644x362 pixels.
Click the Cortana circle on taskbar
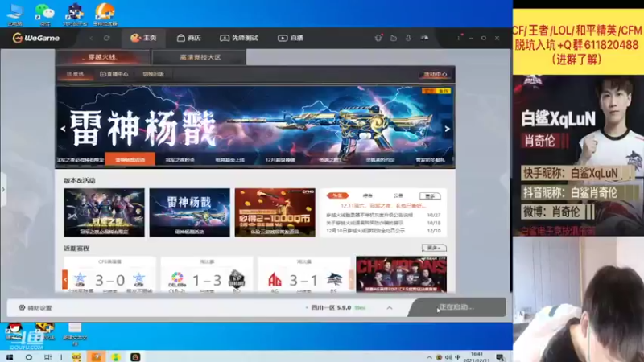29,357
